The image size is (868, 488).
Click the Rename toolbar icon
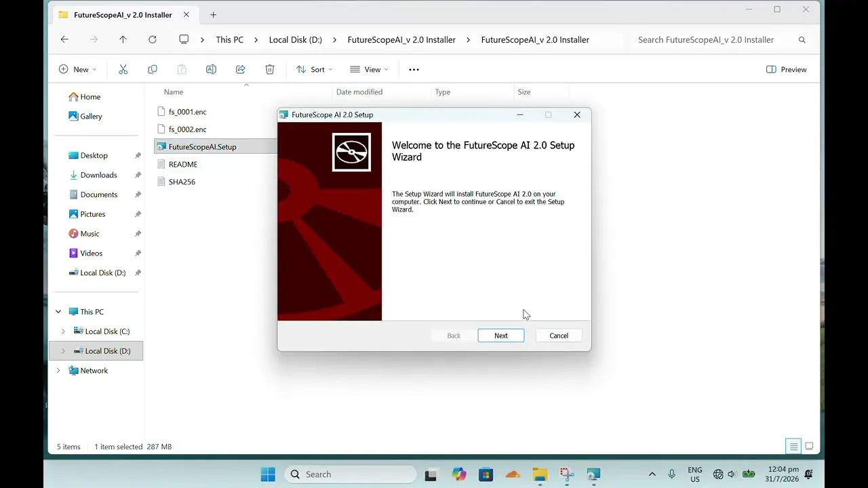[x=211, y=69]
